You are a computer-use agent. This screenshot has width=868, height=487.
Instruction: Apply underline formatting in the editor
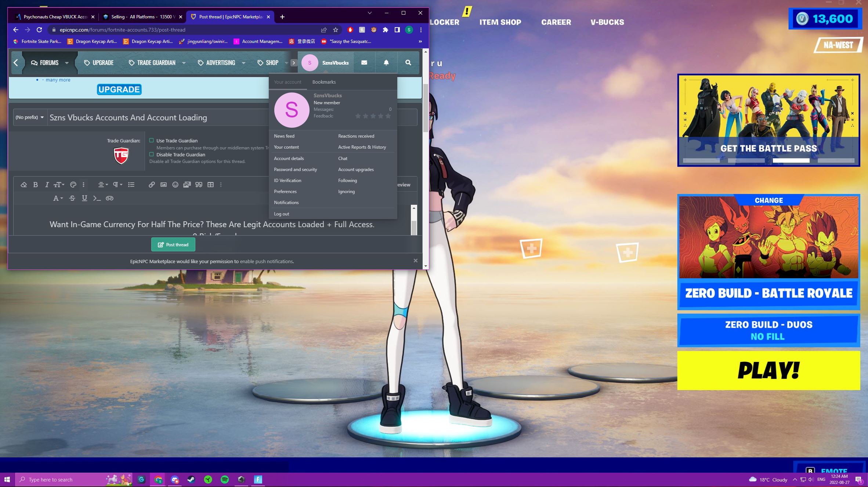(x=84, y=198)
